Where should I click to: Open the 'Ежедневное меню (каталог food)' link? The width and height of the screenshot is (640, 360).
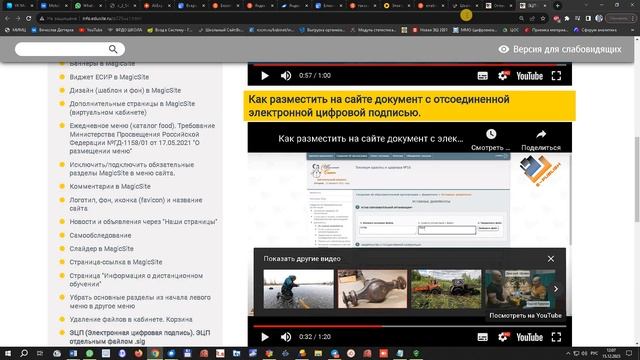(142, 138)
